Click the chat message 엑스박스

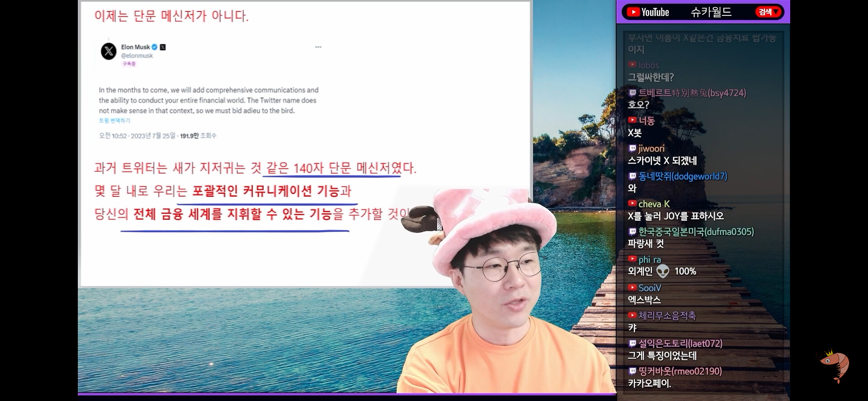click(644, 300)
